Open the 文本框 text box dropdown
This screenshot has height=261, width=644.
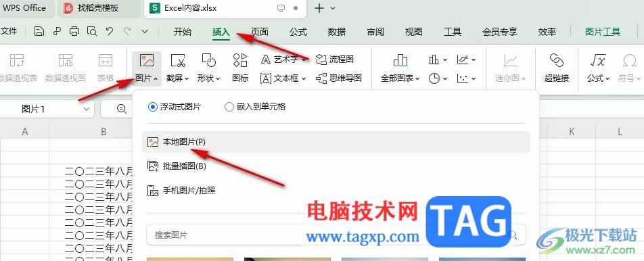(x=283, y=78)
